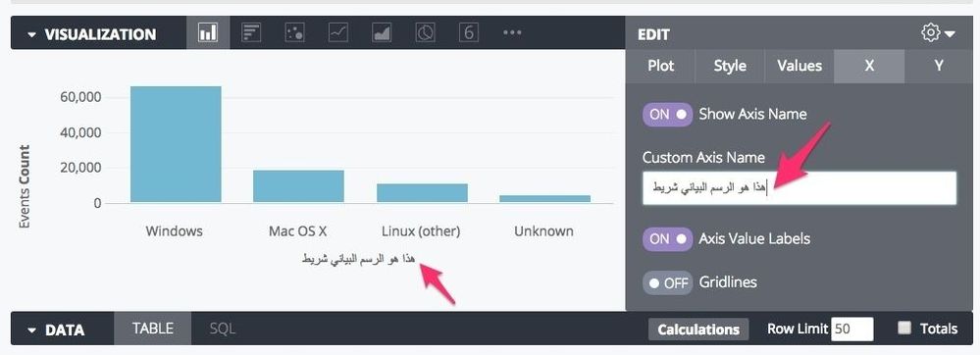This screenshot has width=980, height=355.
Task: Collapse the Visualization section
Action: [x=31, y=34]
